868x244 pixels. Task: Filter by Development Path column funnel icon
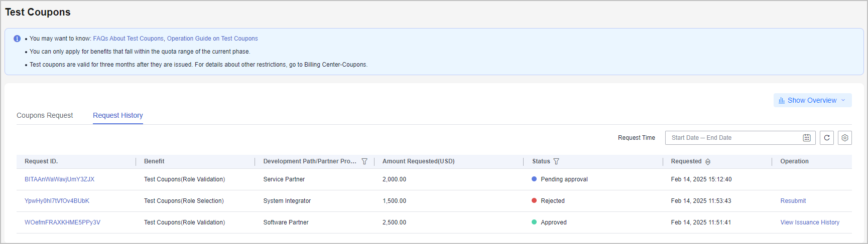364,161
